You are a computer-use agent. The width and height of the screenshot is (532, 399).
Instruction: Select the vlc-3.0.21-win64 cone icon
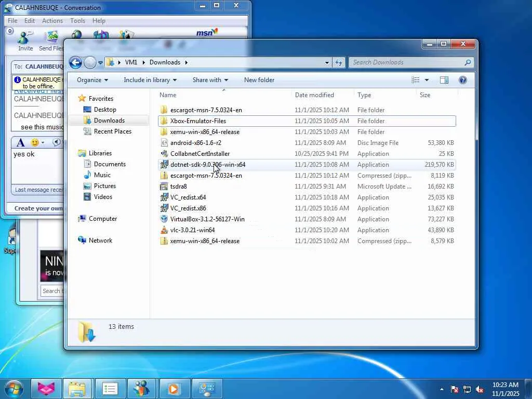click(164, 230)
